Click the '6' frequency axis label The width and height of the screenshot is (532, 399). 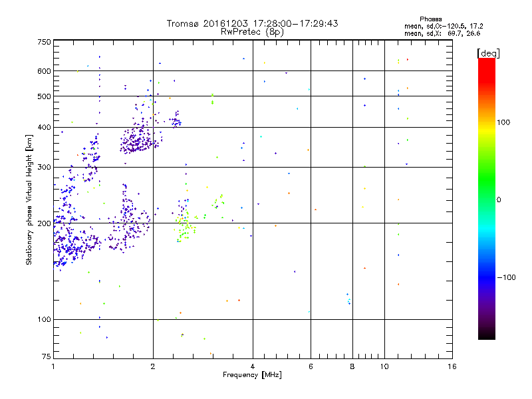coord(311,366)
